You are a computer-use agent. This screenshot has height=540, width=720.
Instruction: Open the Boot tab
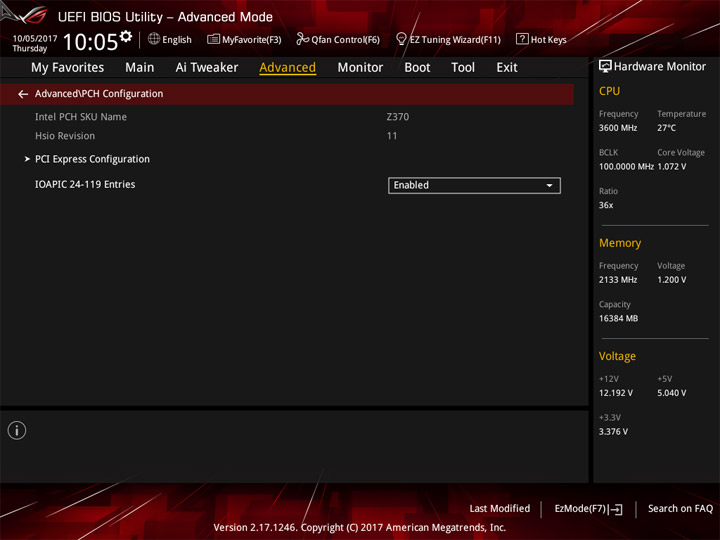417,68
